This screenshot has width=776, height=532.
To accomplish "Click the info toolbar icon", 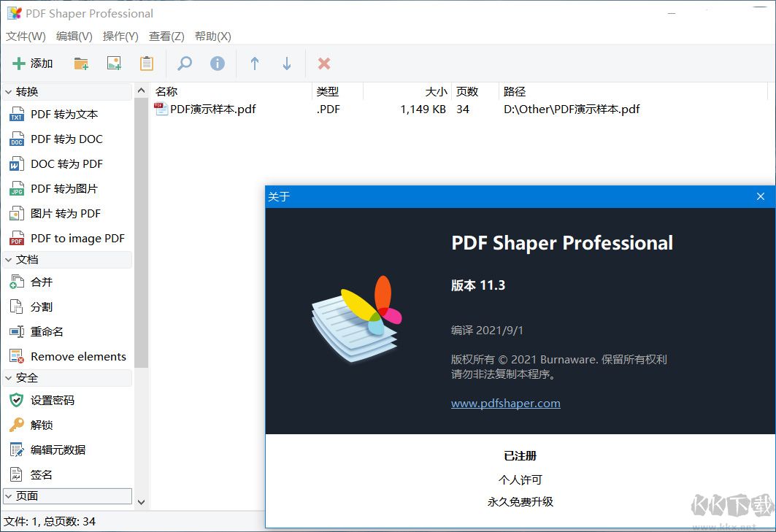I will coord(217,63).
